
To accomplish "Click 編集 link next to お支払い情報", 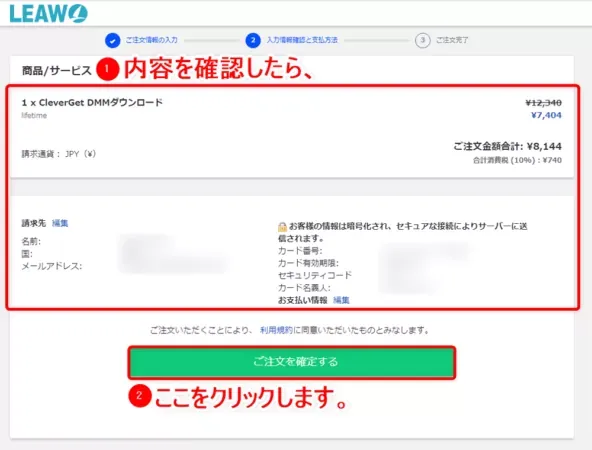I will [341, 300].
